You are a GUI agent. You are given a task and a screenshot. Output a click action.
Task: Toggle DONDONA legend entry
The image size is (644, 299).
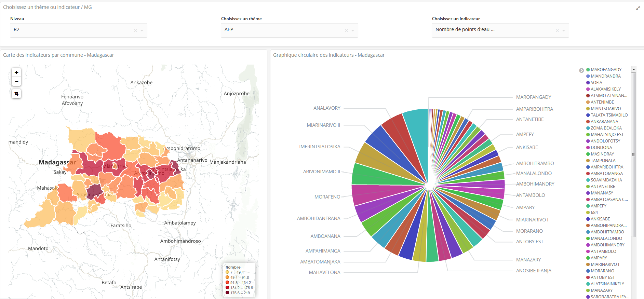click(599, 148)
